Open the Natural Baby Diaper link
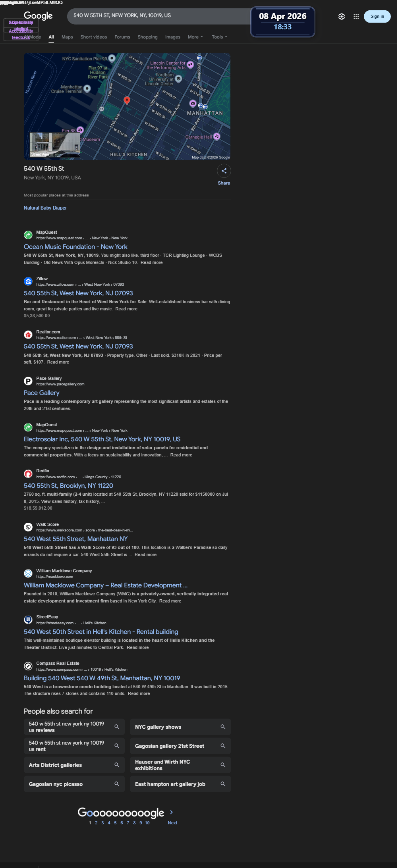402x868 pixels. [45, 208]
